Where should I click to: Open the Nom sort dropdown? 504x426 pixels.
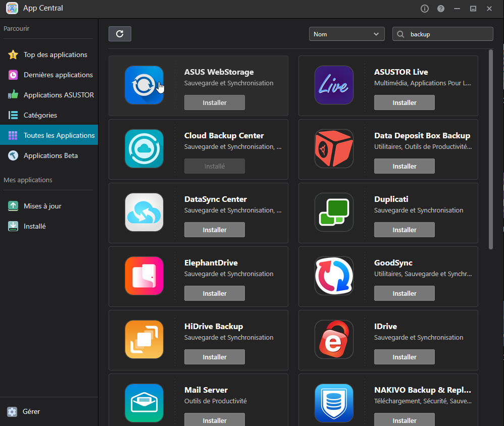coord(346,34)
